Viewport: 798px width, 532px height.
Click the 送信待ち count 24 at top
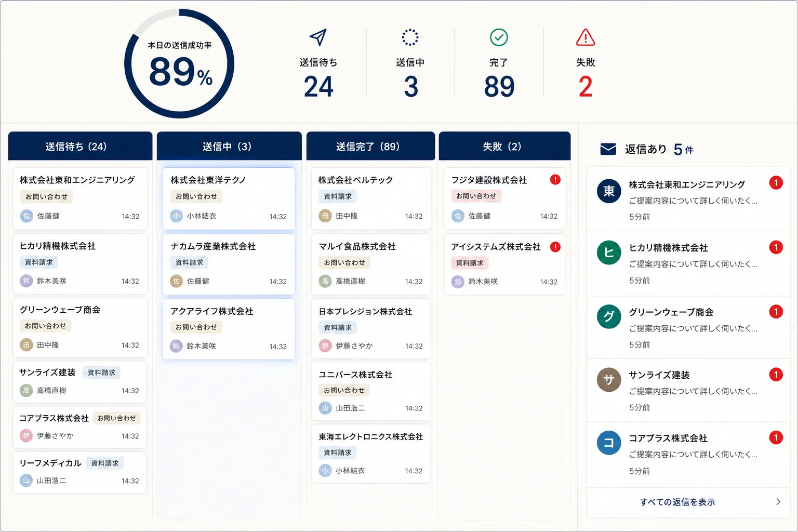tap(318, 87)
